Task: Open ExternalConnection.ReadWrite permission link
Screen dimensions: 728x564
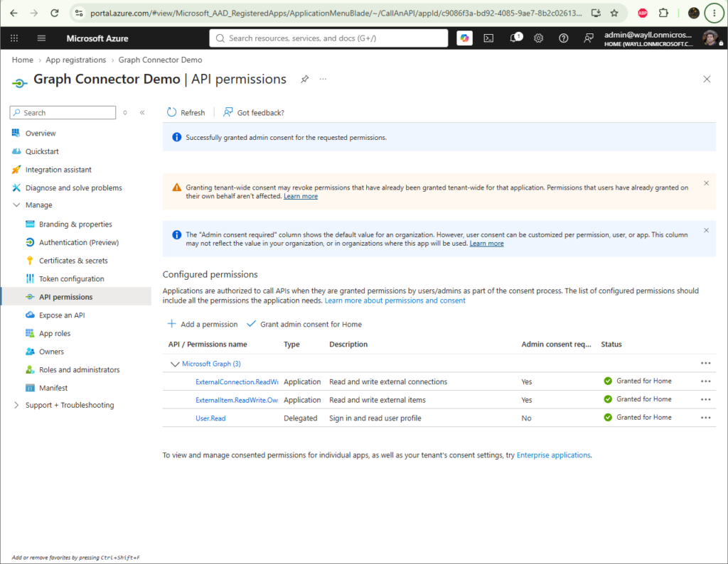Action: 237,381
